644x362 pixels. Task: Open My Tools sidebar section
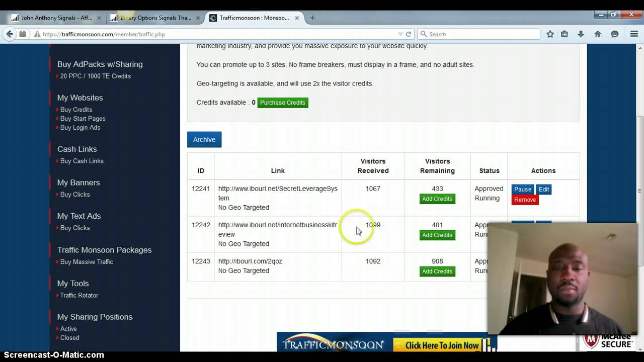click(73, 284)
